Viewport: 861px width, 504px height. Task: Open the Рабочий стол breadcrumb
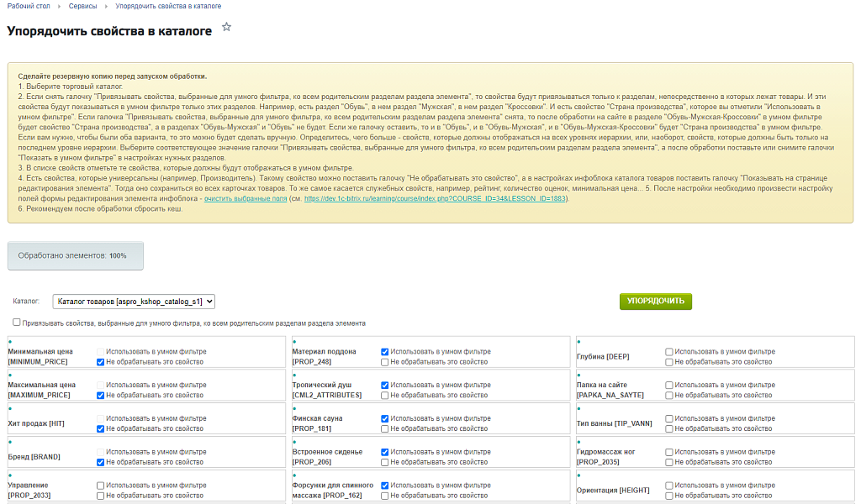28,6
